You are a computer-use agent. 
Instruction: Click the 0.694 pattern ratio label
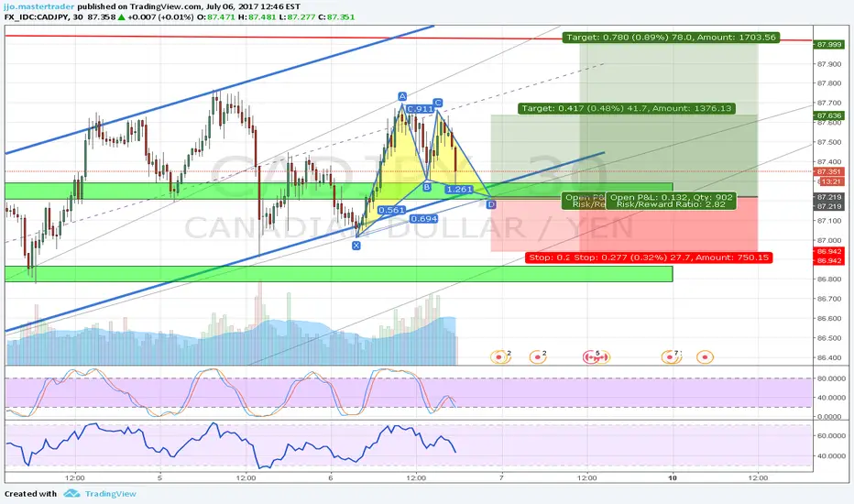(x=423, y=218)
